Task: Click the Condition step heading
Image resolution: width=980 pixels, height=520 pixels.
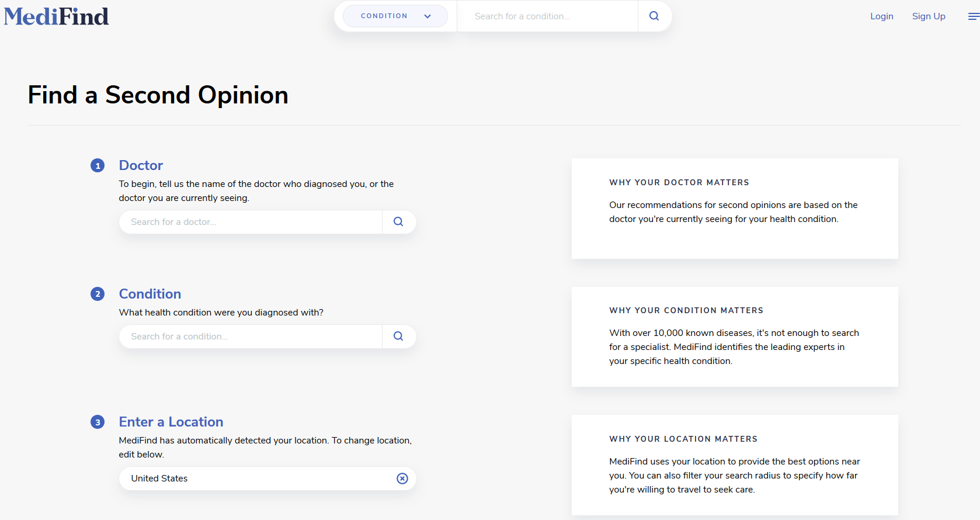Action: (x=150, y=294)
